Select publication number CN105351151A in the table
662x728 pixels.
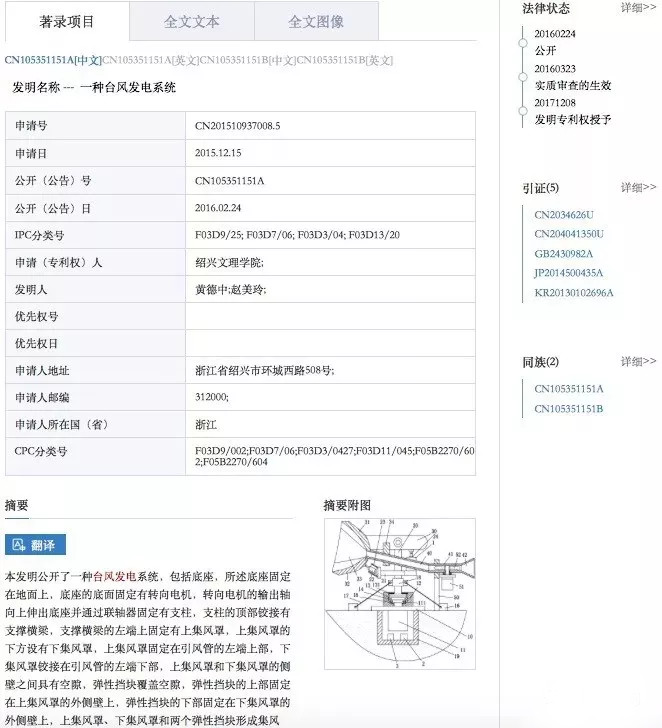pos(229,181)
